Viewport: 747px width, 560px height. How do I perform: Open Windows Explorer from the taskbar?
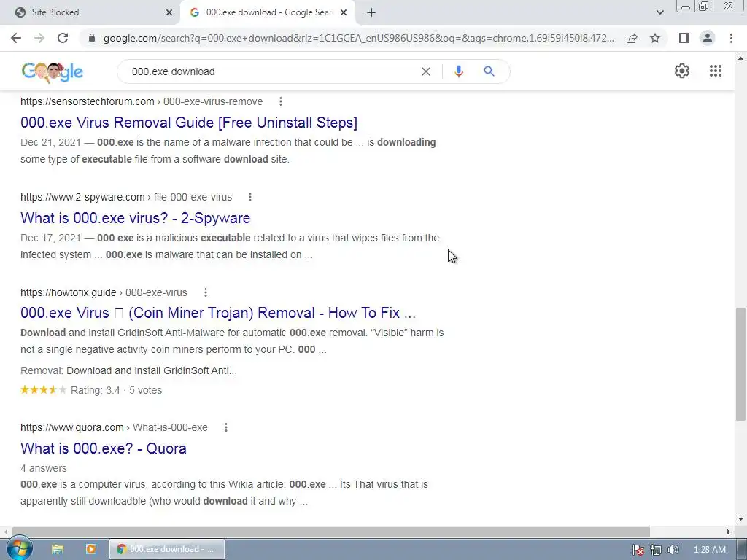point(58,550)
